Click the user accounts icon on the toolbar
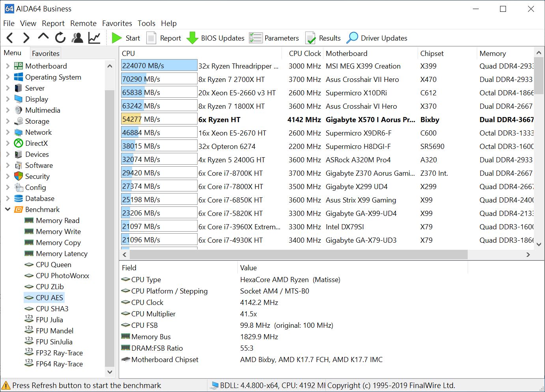545x392 pixels. point(77,37)
